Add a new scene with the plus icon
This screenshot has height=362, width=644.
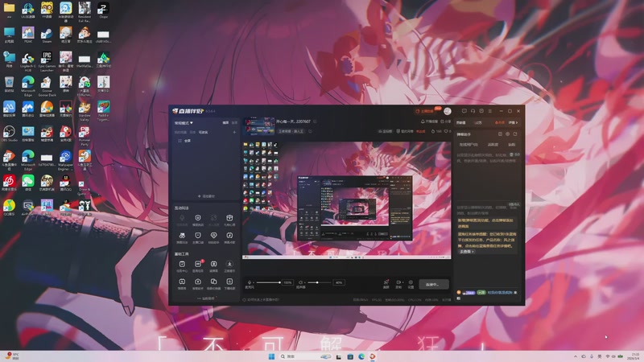click(234, 132)
